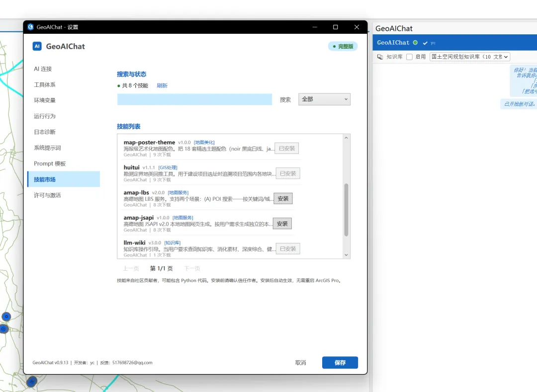Viewport: 537px width, 392px height.
Task: Click the blue map marker near window's lower left
Action: 32,382
